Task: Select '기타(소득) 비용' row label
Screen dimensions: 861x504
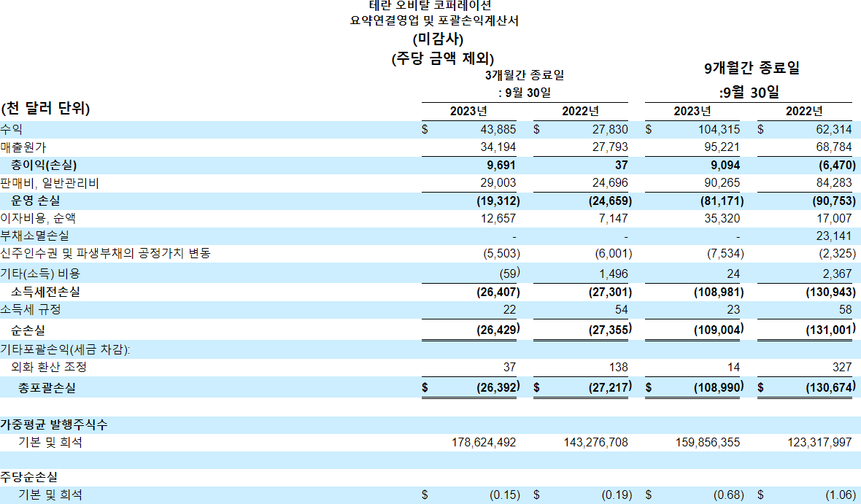Action: click(x=41, y=274)
